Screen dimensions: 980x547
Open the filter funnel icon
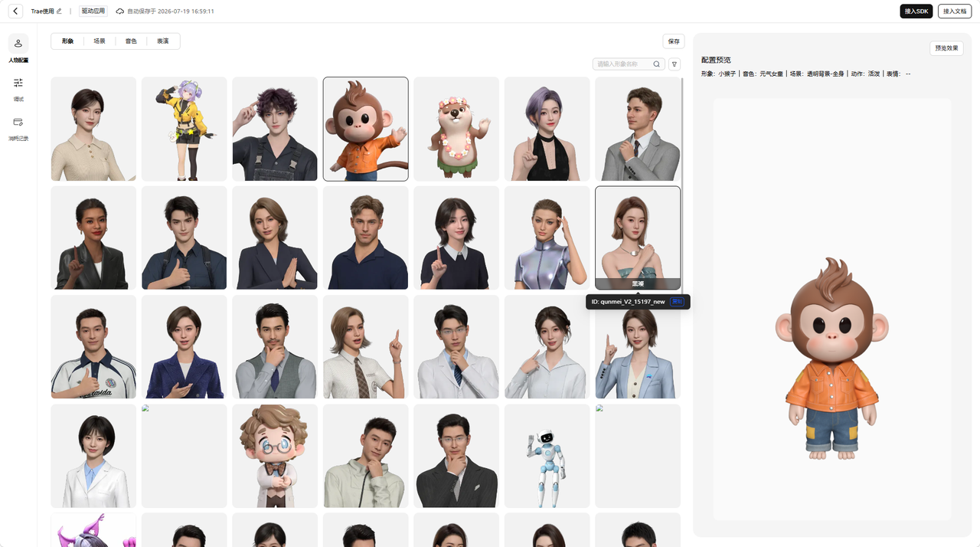(675, 64)
